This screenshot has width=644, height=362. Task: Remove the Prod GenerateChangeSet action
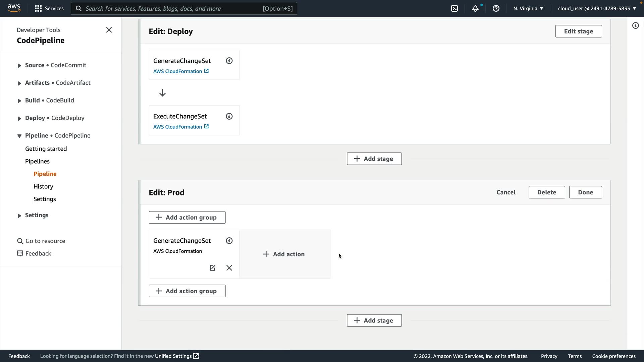[x=229, y=268]
